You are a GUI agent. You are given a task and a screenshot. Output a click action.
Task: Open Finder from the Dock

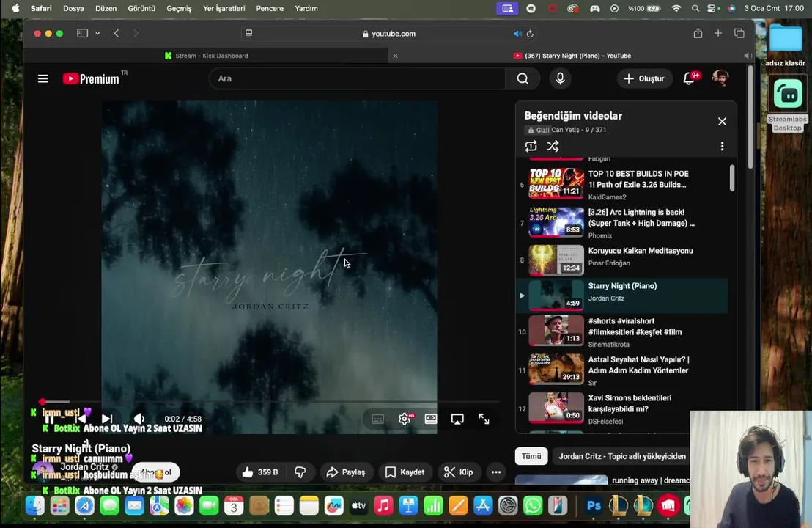pyautogui.click(x=35, y=505)
